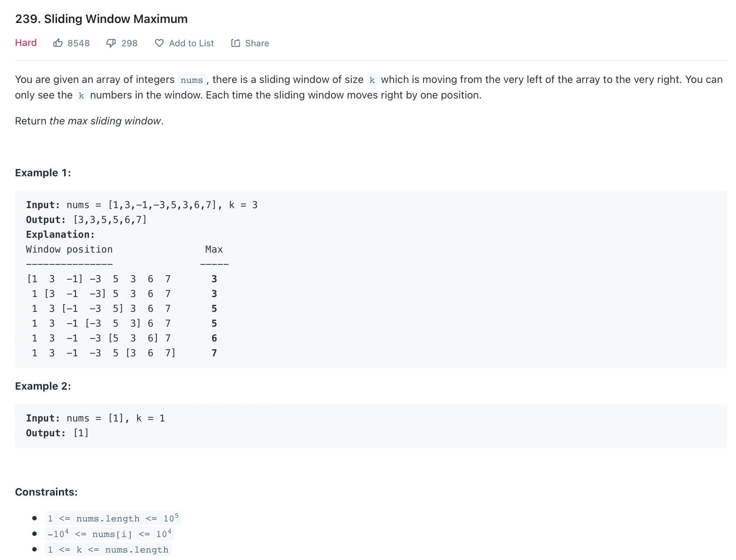Click the like count showing 8548
Image resolution: width=736 pixels, height=560 pixels.
(79, 43)
